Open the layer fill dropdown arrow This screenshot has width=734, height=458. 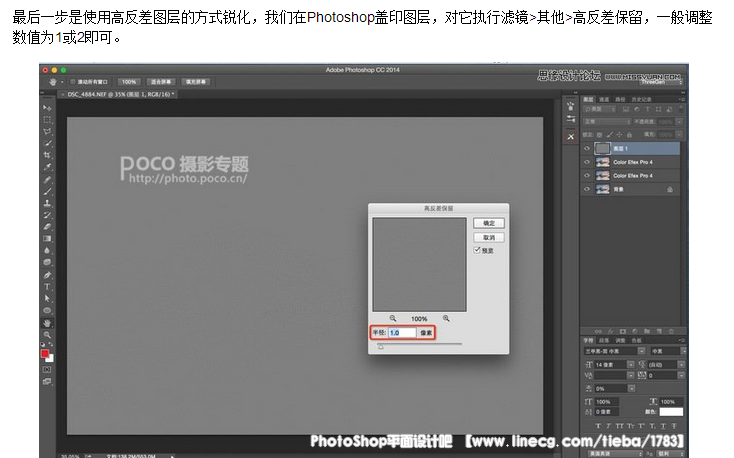coord(679,134)
